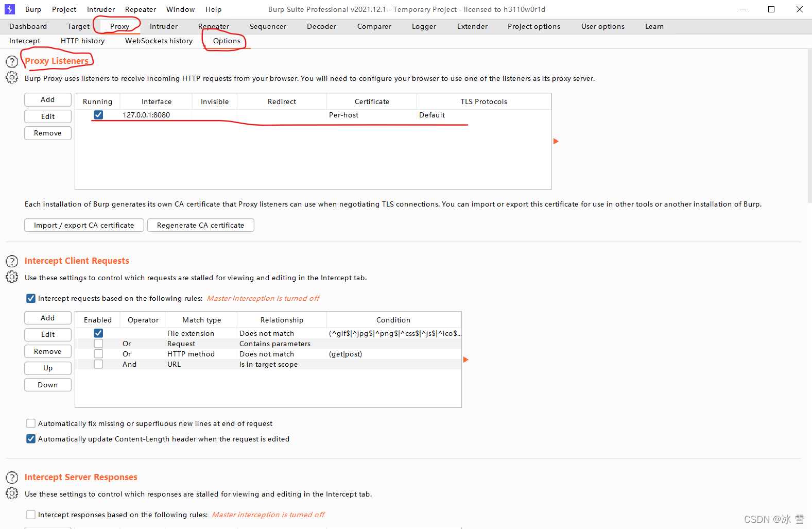Toggle intercept requests based on rules checkbox
The height and width of the screenshot is (529, 812).
(x=31, y=298)
